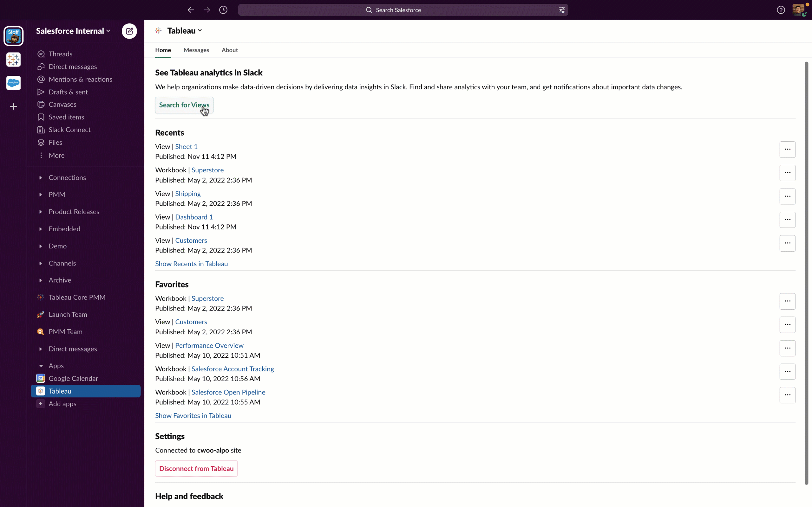The width and height of the screenshot is (812, 507).
Task: Expand the Channels section in sidebar
Action: tap(40, 263)
